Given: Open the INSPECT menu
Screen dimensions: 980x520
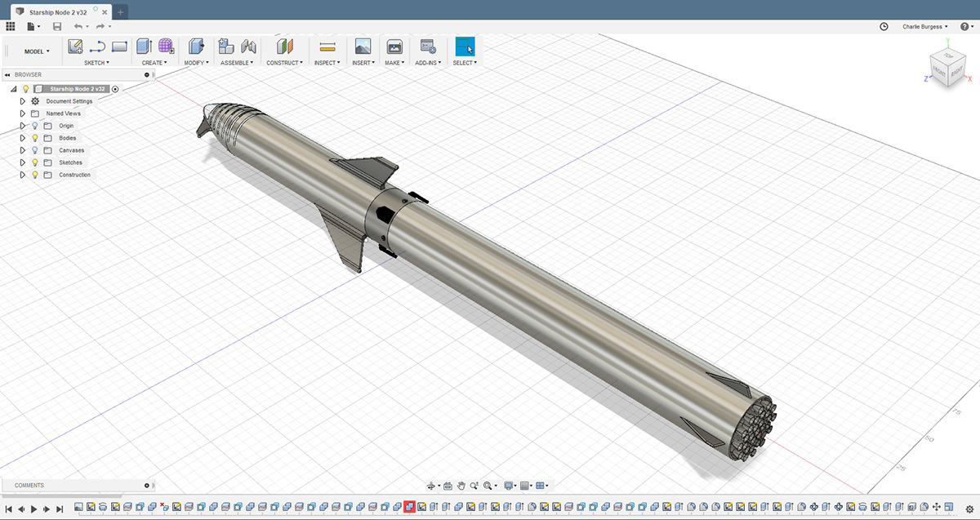Looking at the screenshot, I should click(327, 63).
